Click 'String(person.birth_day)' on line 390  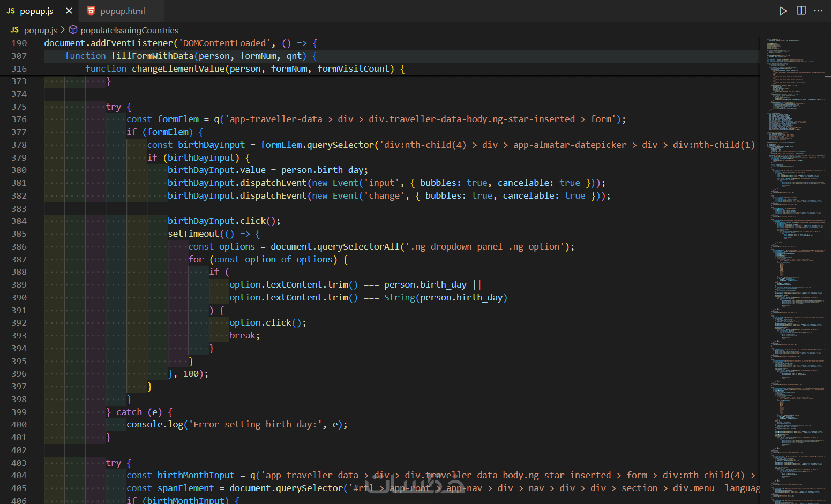coord(446,297)
